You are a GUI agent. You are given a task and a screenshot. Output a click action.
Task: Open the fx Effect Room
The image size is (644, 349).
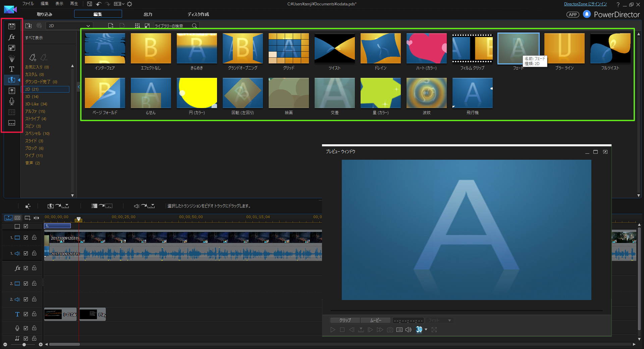point(12,37)
